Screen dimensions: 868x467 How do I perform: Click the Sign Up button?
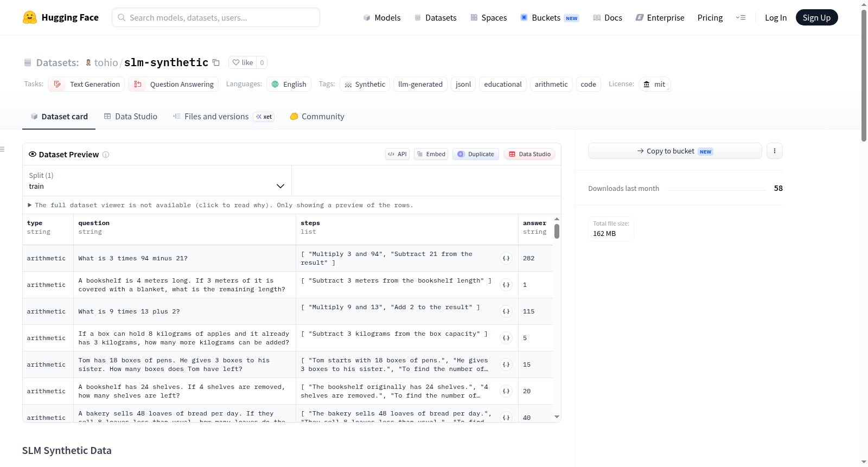[x=816, y=17]
